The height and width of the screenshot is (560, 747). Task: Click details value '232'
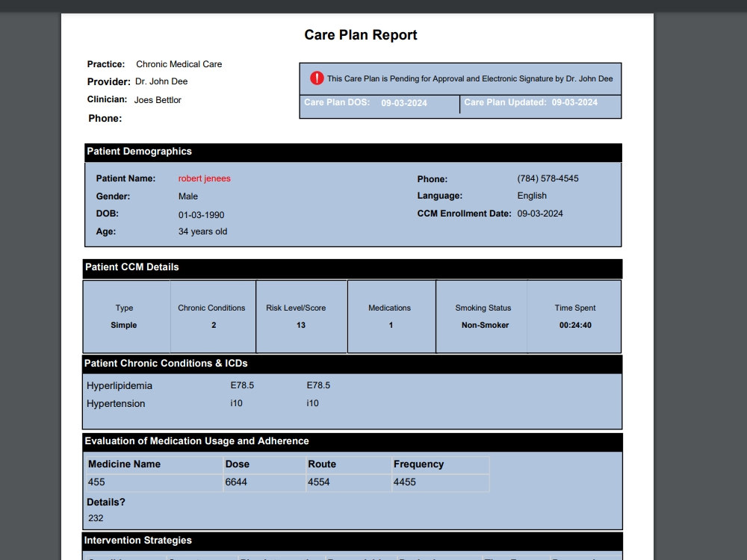[x=96, y=518]
